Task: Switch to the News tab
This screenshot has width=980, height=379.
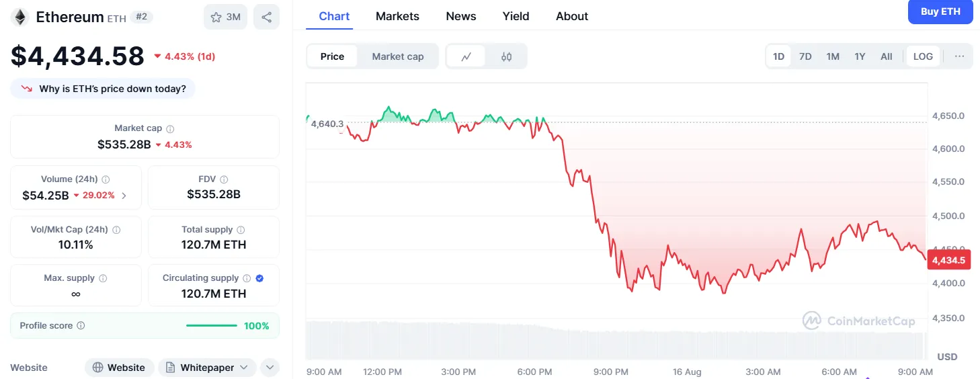Action: [x=460, y=16]
